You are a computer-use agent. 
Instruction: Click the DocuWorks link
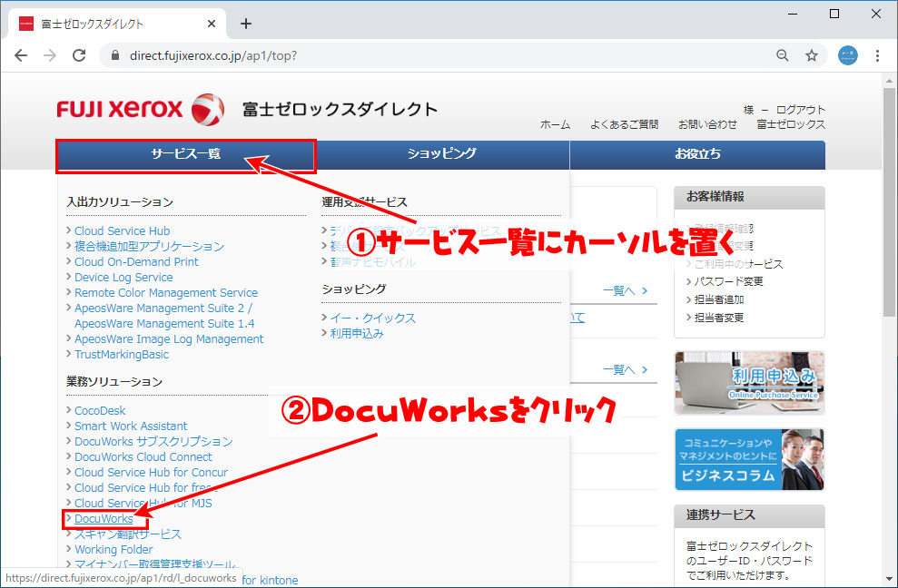tap(104, 519)
